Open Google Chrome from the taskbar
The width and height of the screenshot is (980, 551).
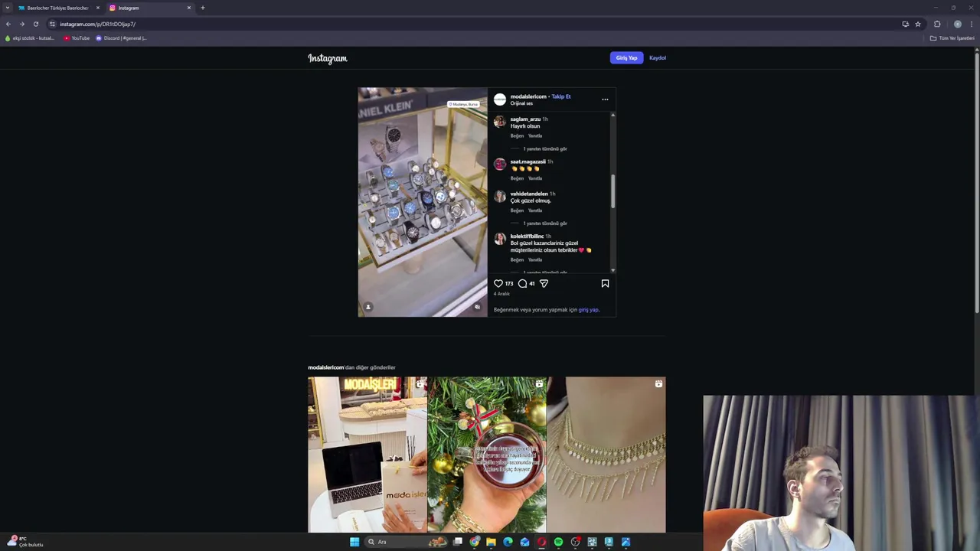coord(475,542)
